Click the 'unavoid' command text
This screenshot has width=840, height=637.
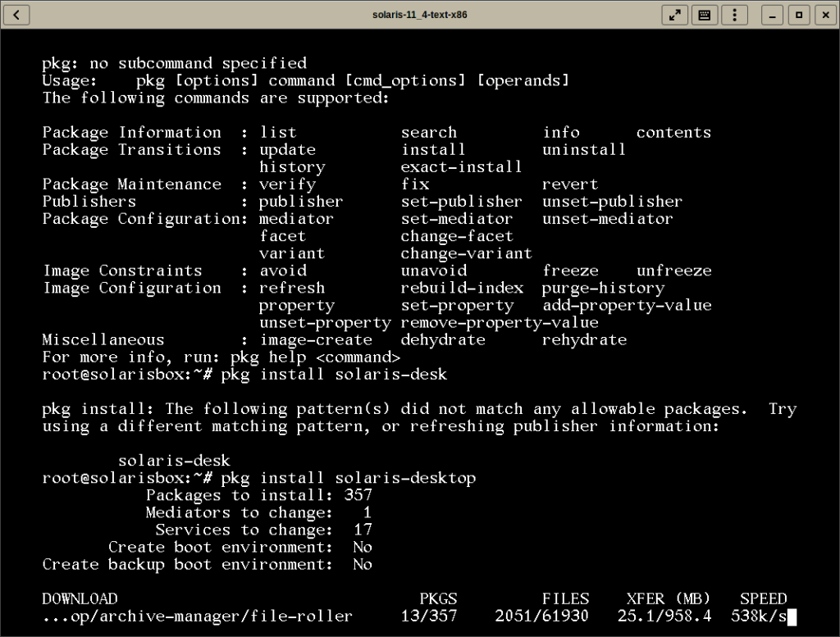tap(433, 271)
